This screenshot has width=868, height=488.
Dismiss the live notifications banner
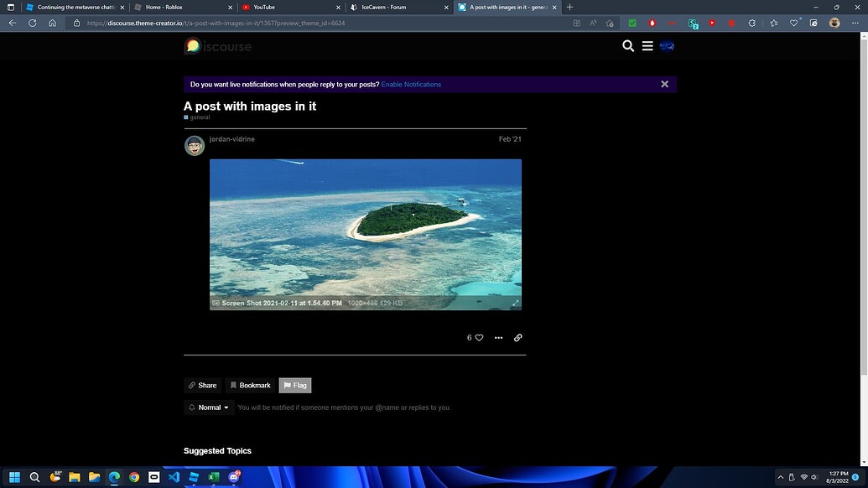click(x=664, y=85)
